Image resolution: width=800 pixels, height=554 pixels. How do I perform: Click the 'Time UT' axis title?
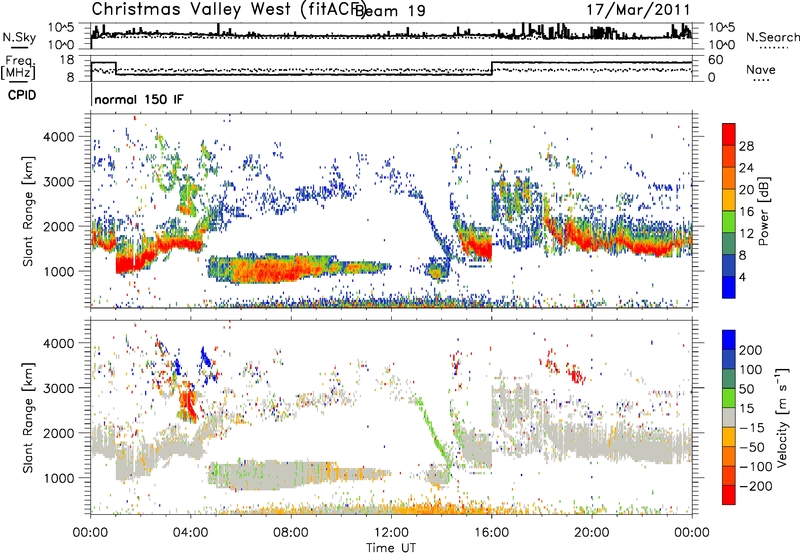point(391,547)
